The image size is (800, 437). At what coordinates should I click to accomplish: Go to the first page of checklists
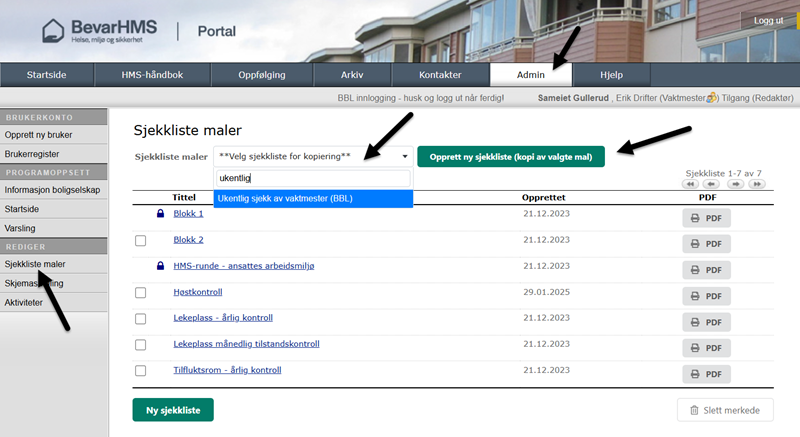pyautogui.click(x=690, y=184)
